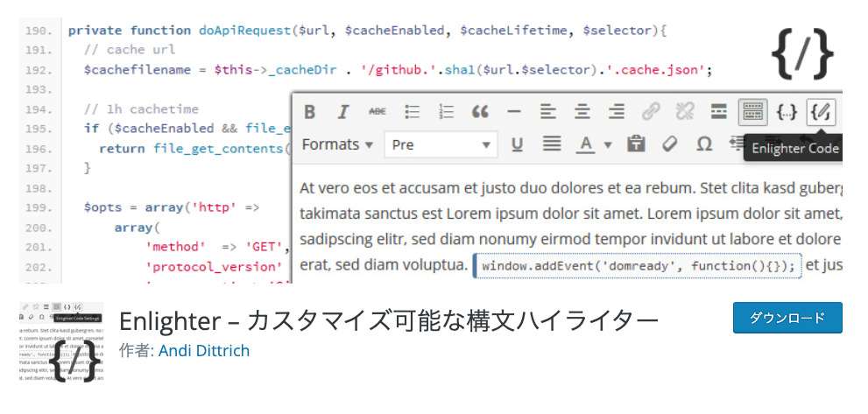The image size is (868, 414).
Task: Insert a horizontal line
Action: click(513, 112)
